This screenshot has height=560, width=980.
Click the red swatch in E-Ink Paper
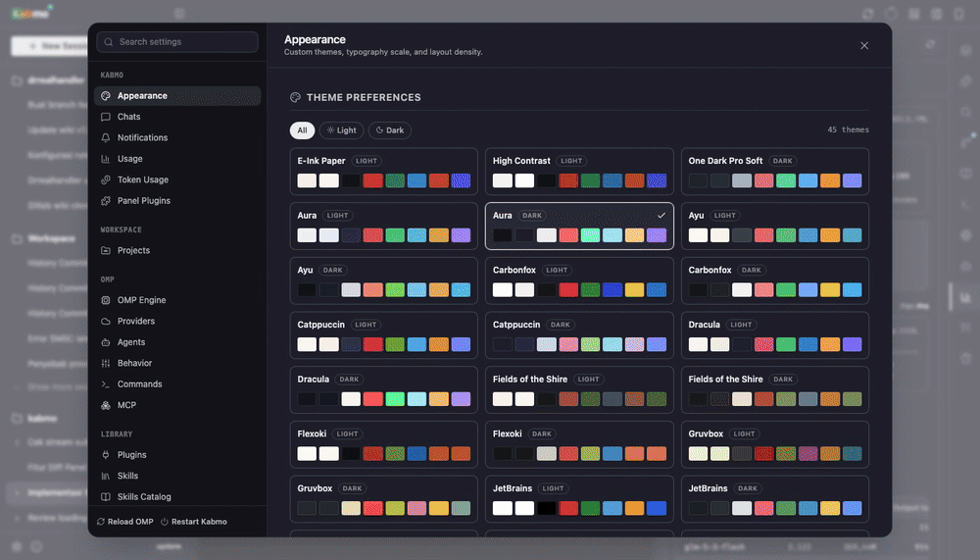coord(373,180)
